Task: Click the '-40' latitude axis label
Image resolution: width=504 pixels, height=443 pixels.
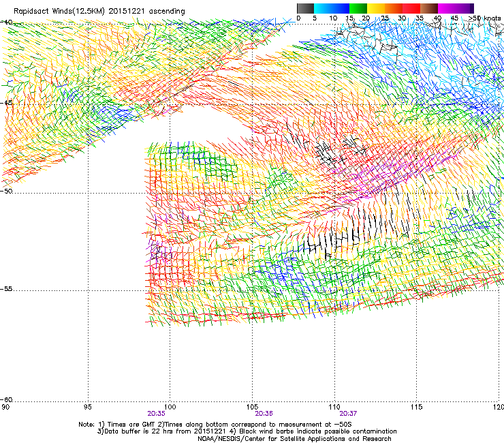Action: [x=6, y=22]
